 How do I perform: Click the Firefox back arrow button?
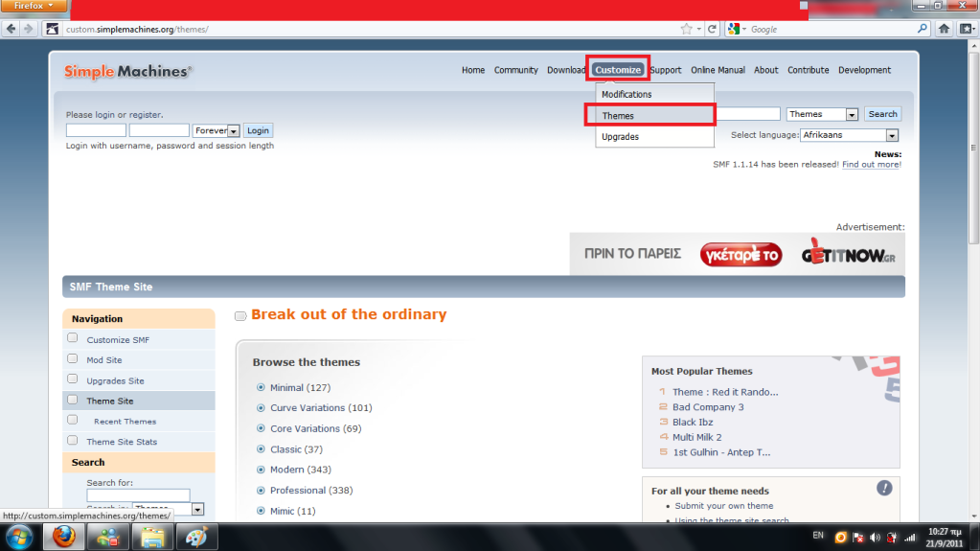[x=11, y=29]
